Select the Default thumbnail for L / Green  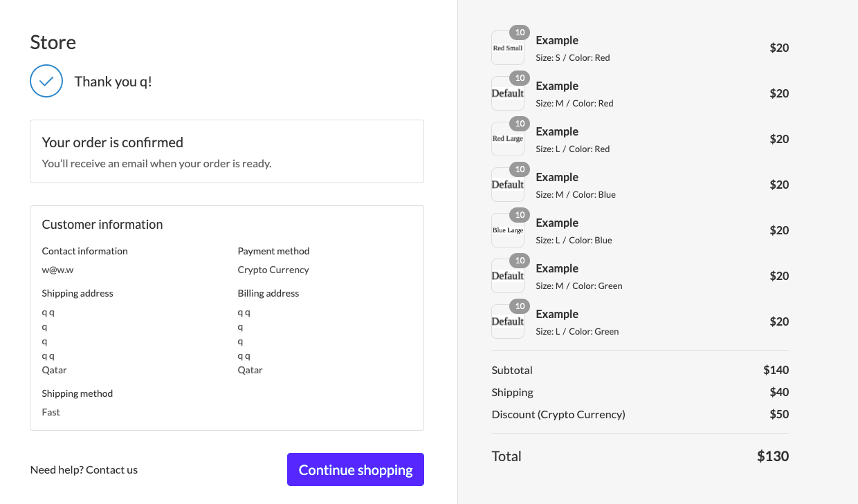tap(508, 321)
